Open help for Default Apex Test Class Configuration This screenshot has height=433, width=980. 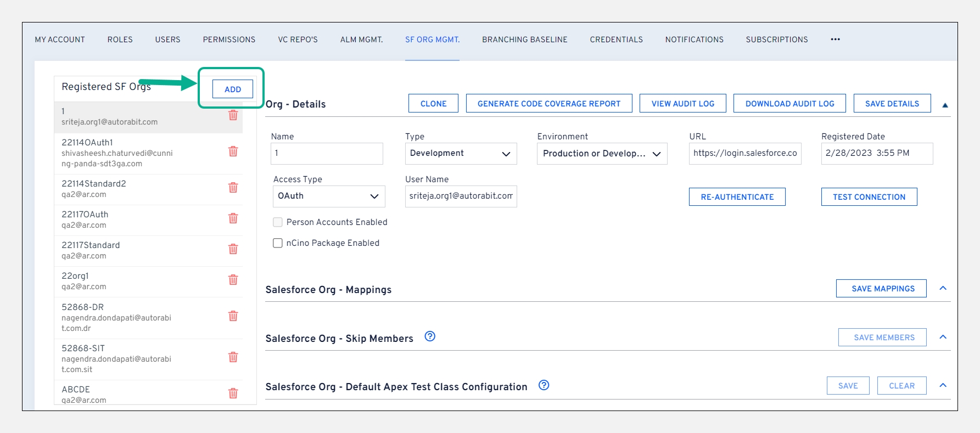point(544,385)
